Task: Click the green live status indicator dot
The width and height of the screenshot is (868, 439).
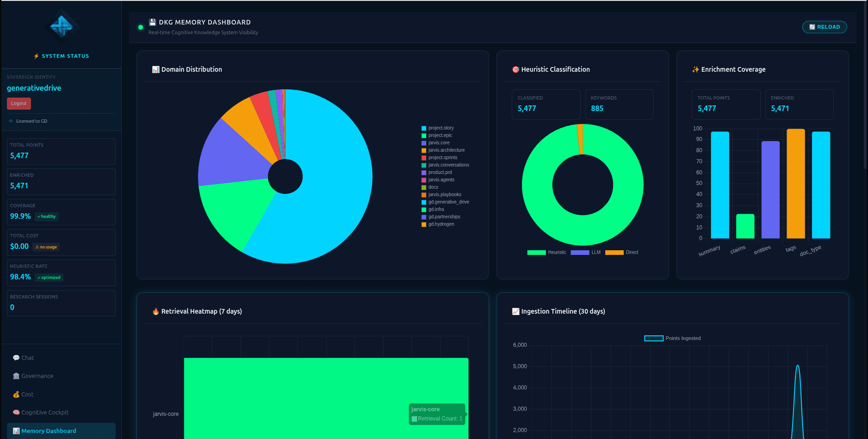Action: click(141, 27)
